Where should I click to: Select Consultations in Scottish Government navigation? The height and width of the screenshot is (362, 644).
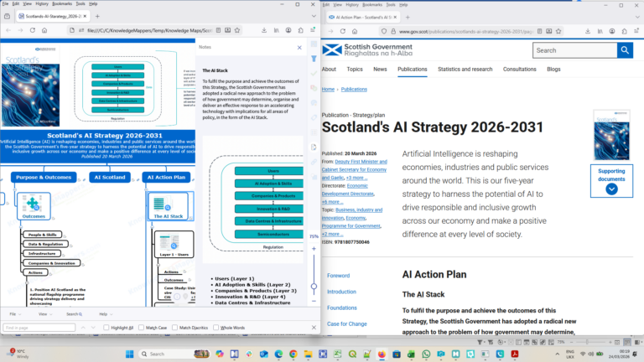point(520,70)
